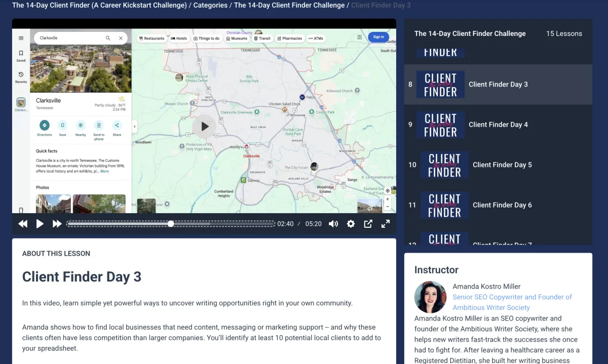Click the Petco pin on the map

pyautogui.click(x=302, y=97)
